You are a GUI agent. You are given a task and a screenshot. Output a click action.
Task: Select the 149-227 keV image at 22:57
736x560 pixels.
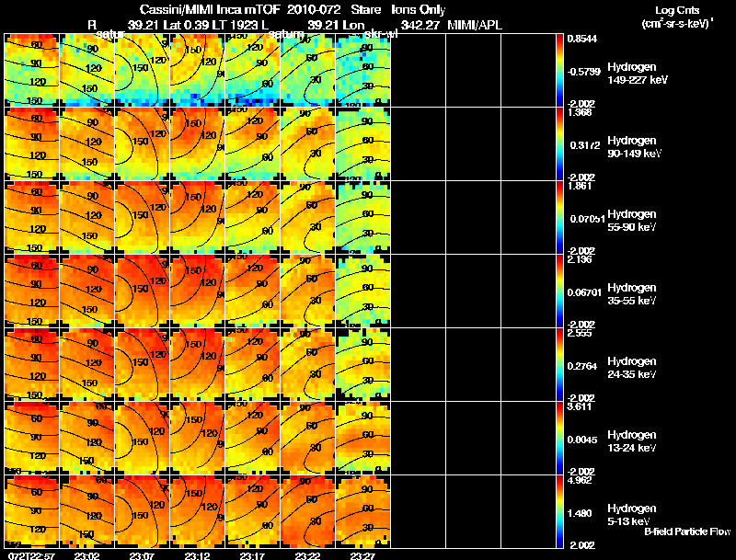tap(32, 71)
